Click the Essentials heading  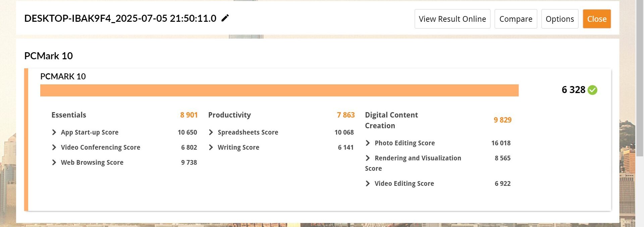tap(69, 115)
